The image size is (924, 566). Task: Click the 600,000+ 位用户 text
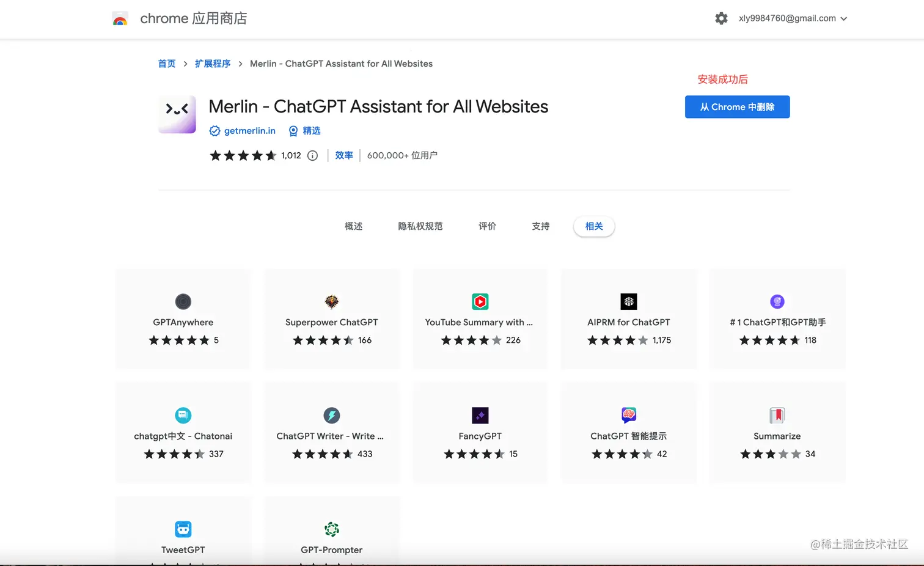coord(402,155)
